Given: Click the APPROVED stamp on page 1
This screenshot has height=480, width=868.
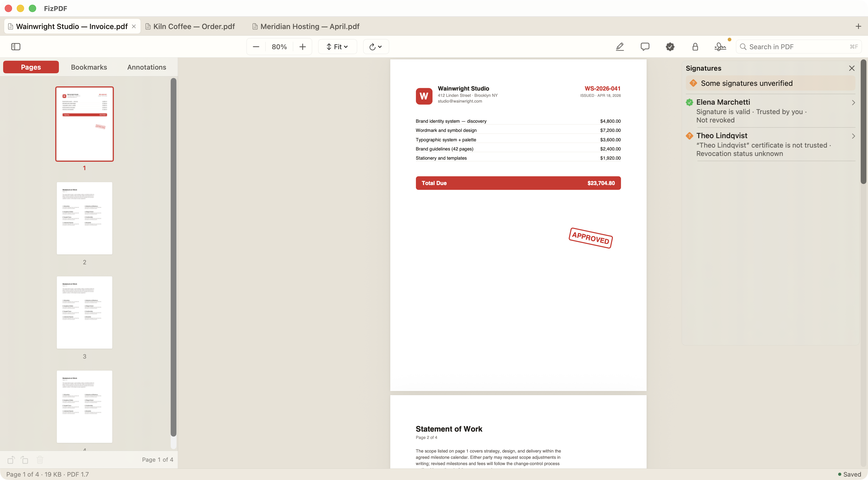Looking at the screenshot, I should point(591,238).
